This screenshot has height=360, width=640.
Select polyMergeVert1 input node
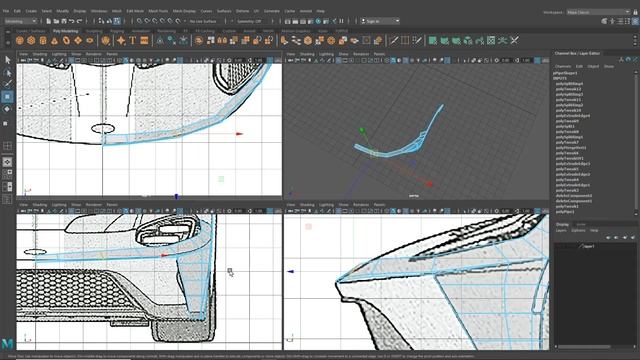pos(571,148)
